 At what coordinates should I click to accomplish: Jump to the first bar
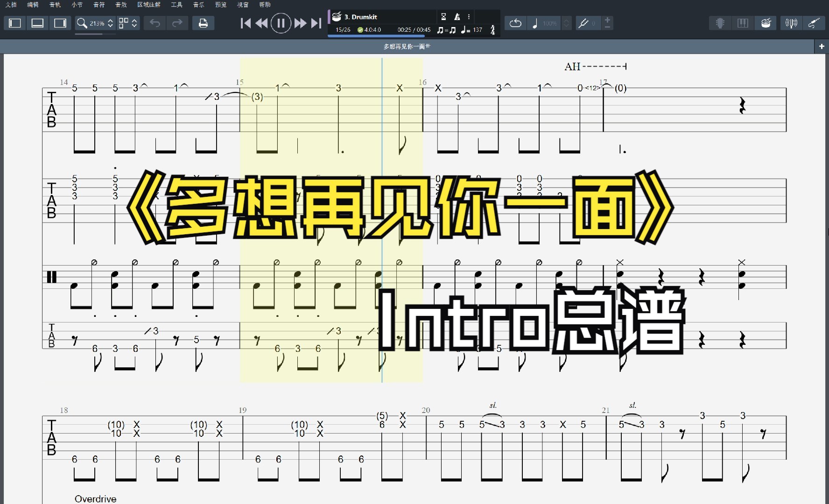tap(246, 23)
